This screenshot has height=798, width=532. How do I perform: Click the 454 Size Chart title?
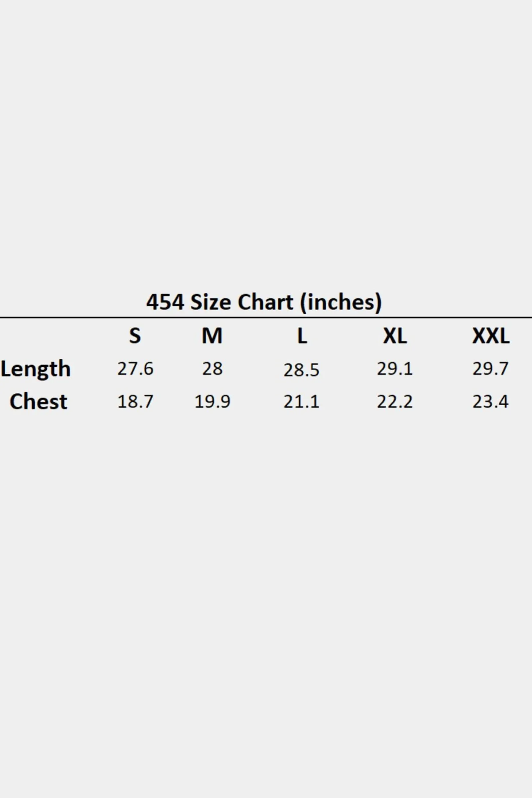pos(264,302)
